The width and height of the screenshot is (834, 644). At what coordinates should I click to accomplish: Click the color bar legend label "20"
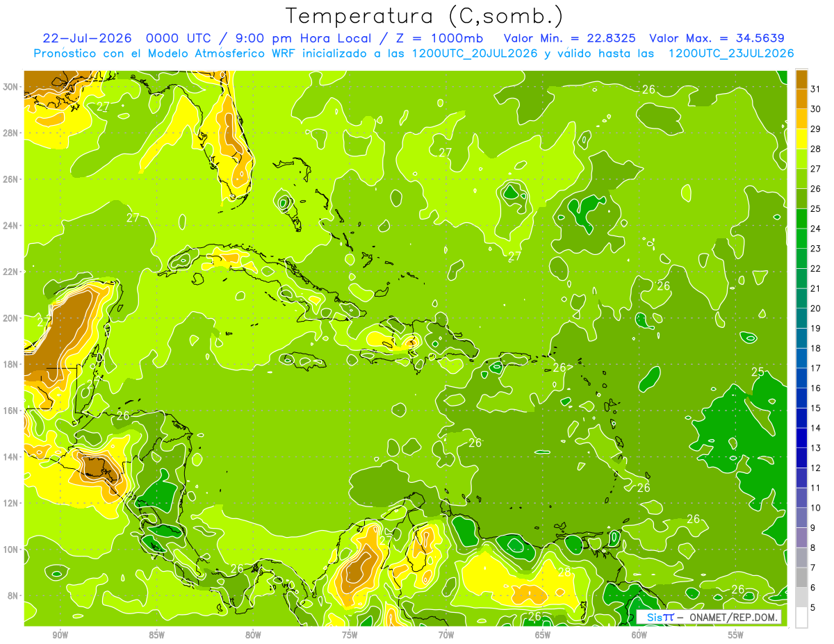coord(816,309)
